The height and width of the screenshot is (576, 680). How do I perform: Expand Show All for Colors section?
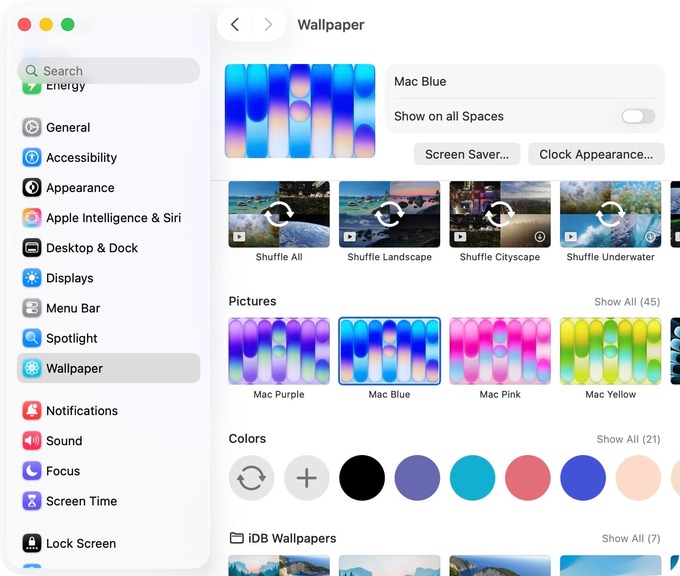click(628, 439)
